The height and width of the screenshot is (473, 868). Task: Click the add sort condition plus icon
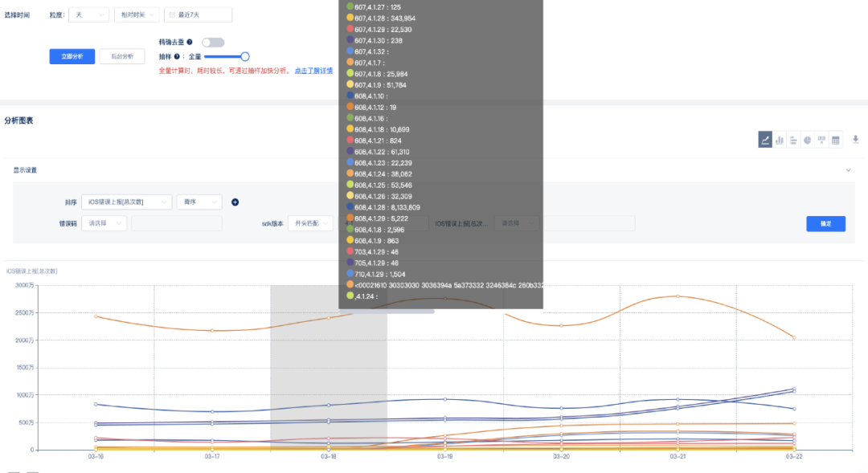(x=235, y=202)
